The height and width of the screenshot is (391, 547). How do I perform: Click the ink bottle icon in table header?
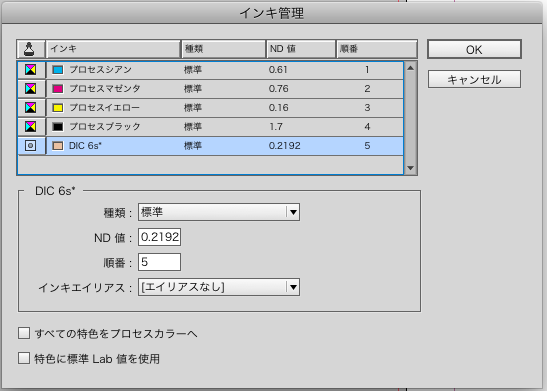click(29, 49)
